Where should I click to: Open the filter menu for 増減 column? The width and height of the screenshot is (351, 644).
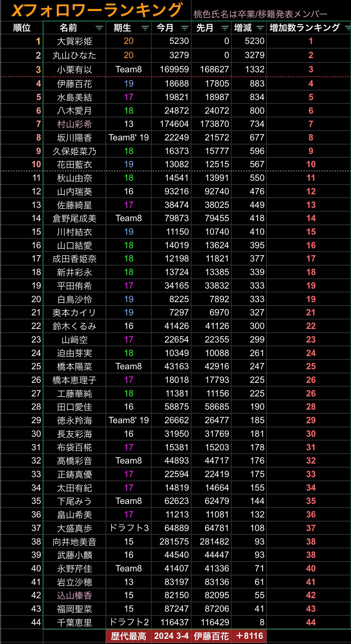[260, 28]
